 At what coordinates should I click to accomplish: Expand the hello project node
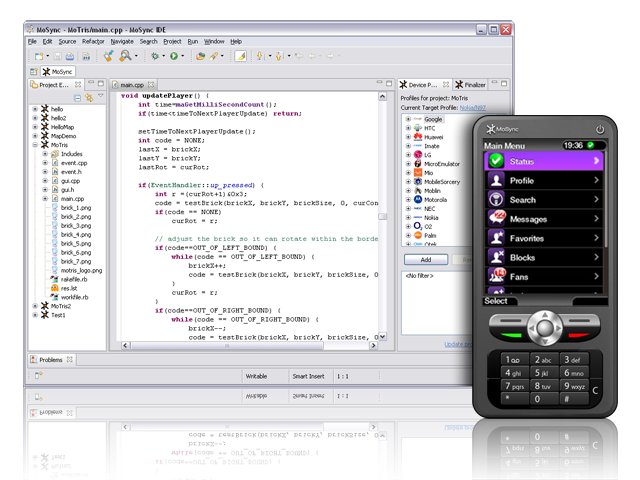pyautogui.click(x=35, y=109)
